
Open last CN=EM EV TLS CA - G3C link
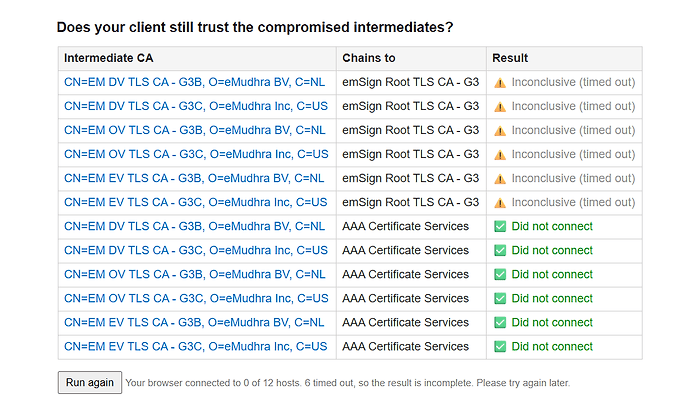point(196,346)
